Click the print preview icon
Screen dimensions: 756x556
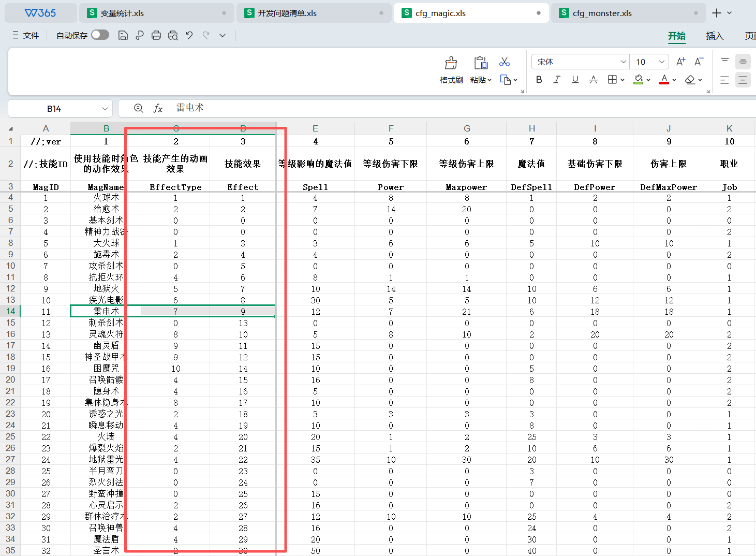click(173, 35)
